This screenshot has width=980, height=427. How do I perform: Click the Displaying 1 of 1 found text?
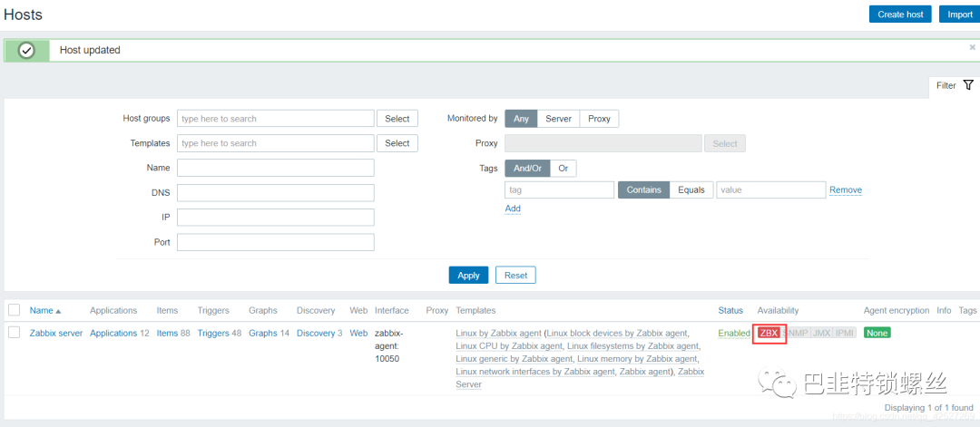[x=929, y=408]
